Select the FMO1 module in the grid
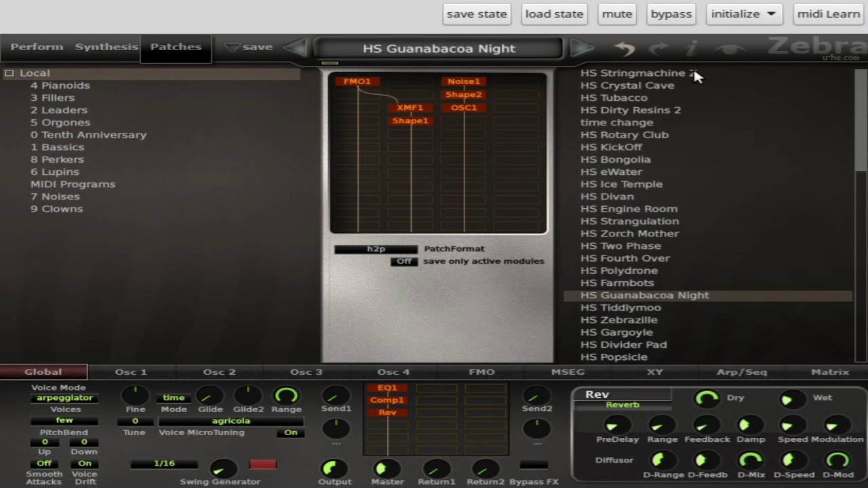868x488 pixels. pos(357,81)
